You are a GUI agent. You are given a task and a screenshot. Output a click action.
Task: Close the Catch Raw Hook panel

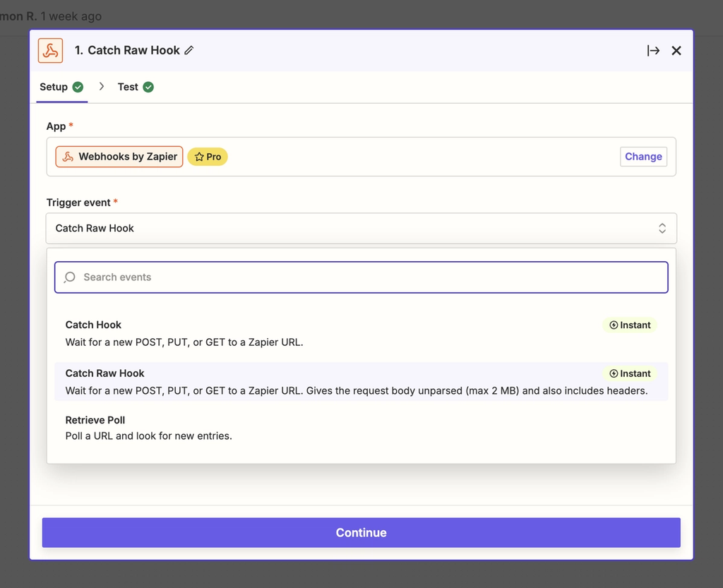(x=676, y=50)
